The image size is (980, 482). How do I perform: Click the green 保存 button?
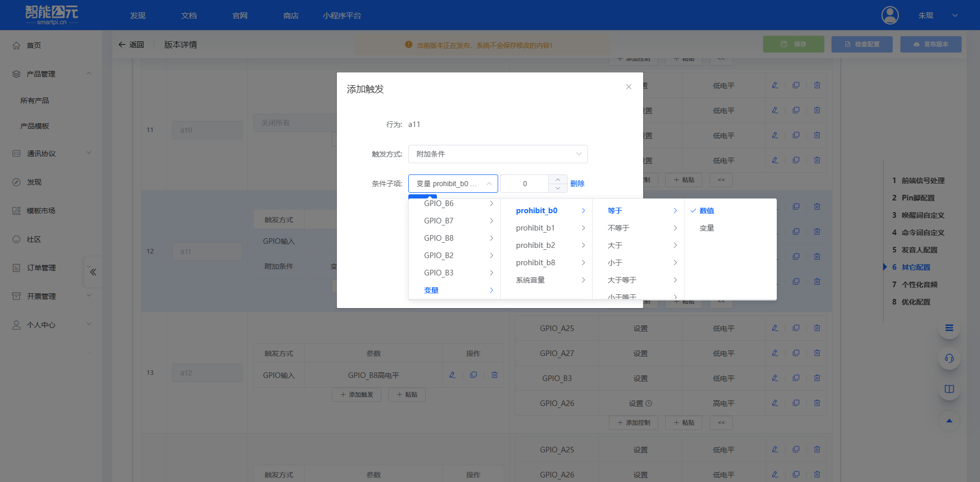pyautogui.click(x=793, y=44)
